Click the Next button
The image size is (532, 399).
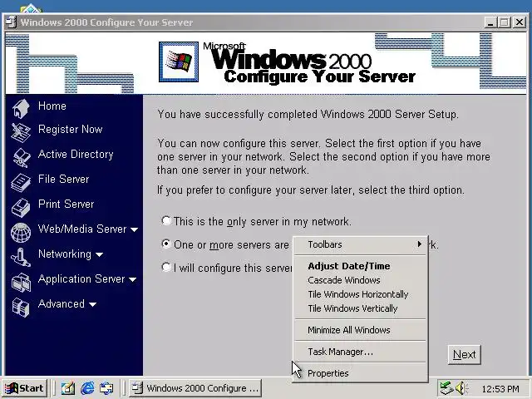tap(464, 355)
